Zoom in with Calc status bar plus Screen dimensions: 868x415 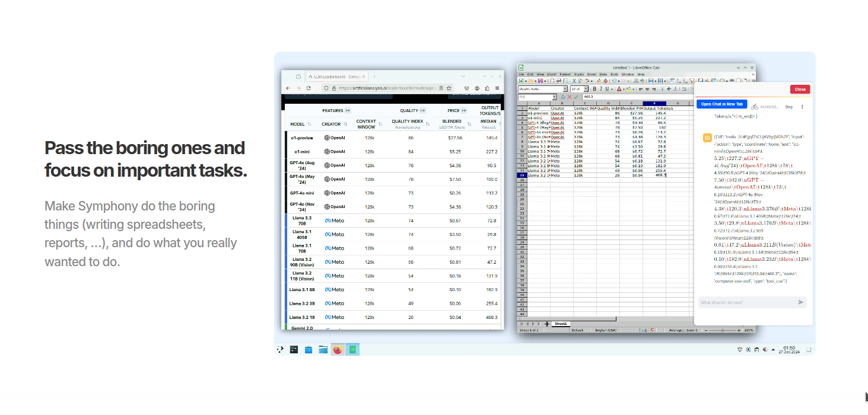tap(739, 330)
